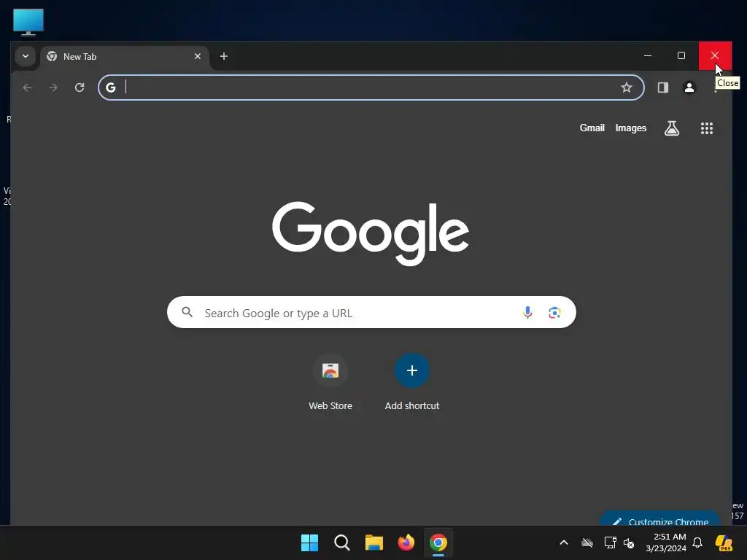Open the Gmail link

point(592,128)
